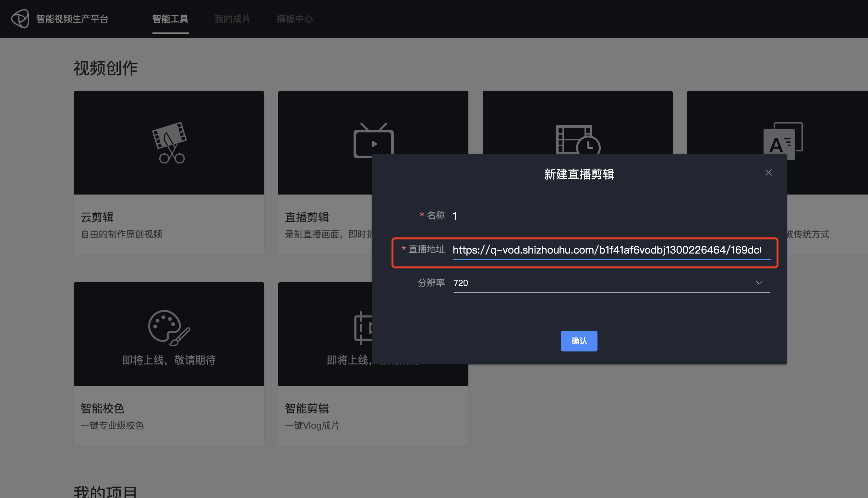Click the platform logo icon
868x498 pixels.
[20, 18]
